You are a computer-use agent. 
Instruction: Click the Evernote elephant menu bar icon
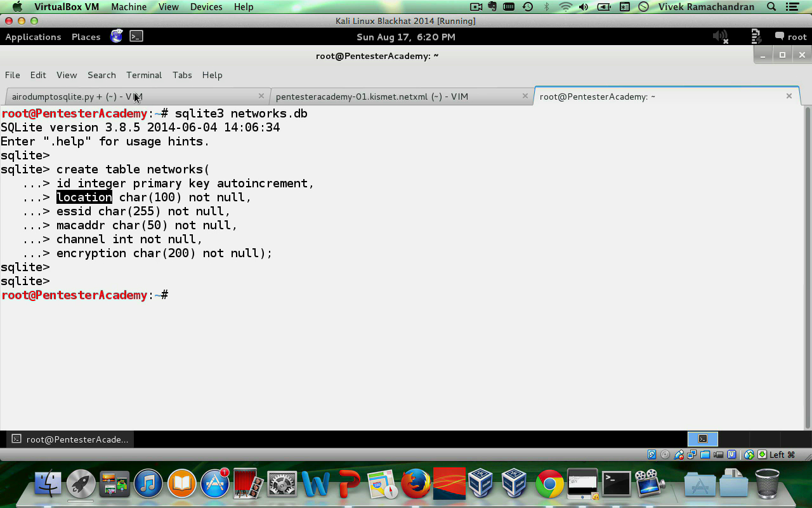[492, 7]
